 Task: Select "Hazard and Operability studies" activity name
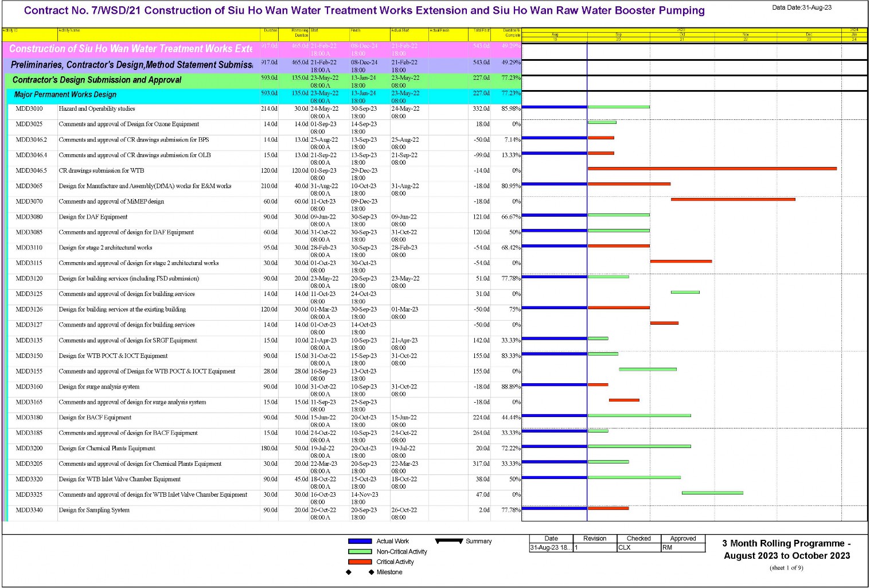[x=97, y=109]
